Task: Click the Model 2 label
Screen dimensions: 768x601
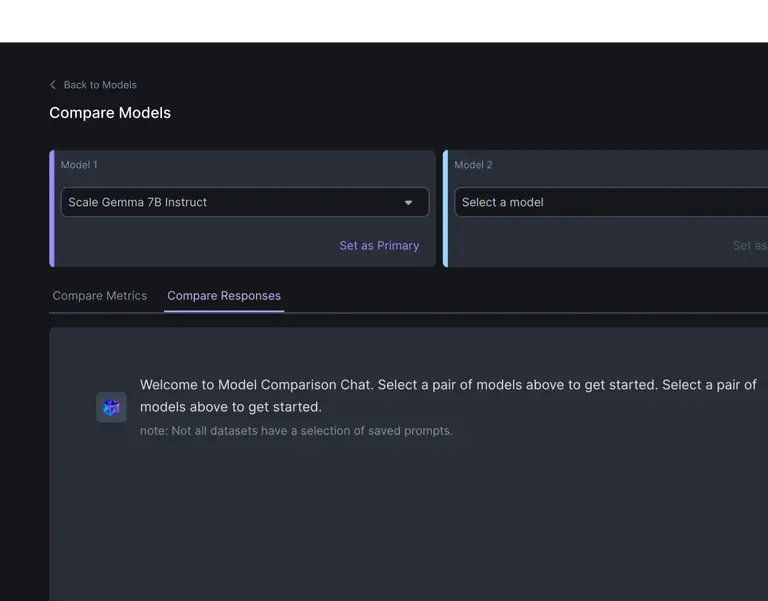Action: [x=473, y=165]
